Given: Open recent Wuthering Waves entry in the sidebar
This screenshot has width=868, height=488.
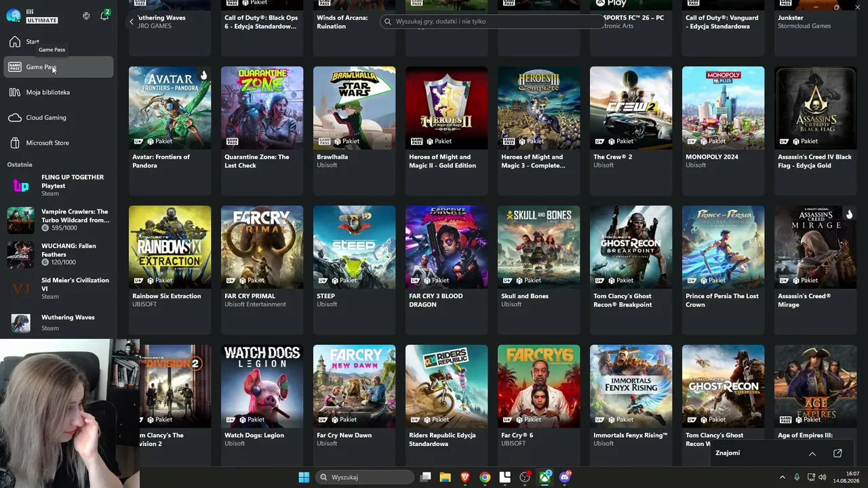Looking at the screenshot, I should tap(58, 323).
